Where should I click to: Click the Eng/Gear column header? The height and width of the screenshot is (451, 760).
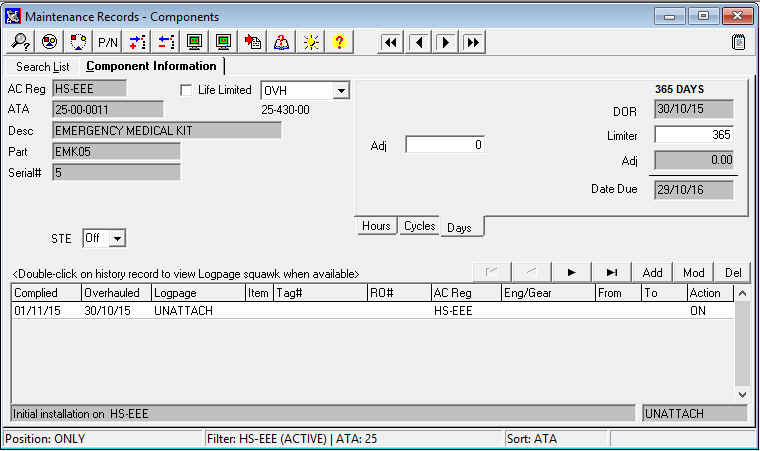pos(548,293)
